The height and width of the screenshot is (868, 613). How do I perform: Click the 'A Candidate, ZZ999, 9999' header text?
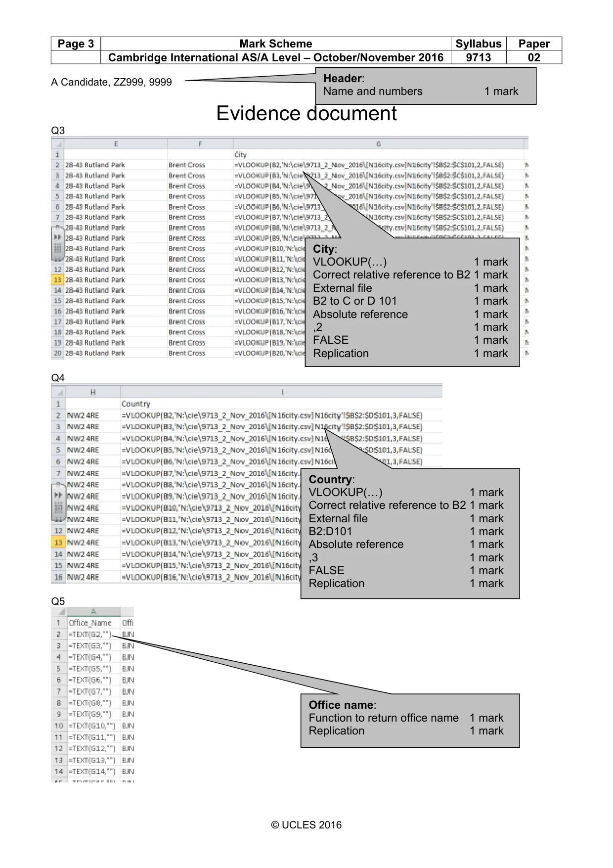111,82
